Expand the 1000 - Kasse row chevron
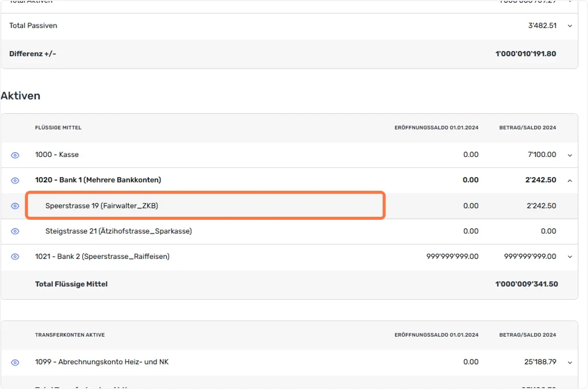588x389 pixels. click(x=570, y=156)
